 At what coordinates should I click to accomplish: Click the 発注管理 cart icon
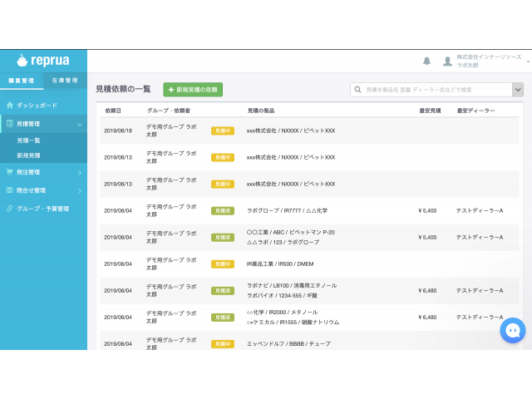click(x=10, y=172)
